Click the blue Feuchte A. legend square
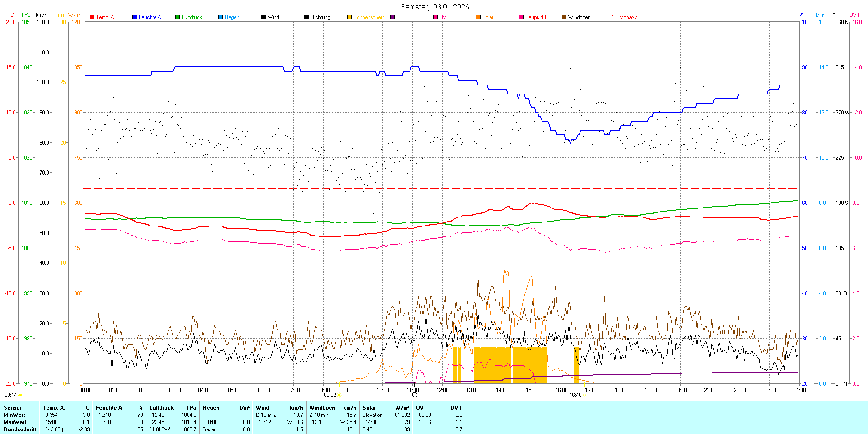 pyautogui.click(x=135, y=17)
